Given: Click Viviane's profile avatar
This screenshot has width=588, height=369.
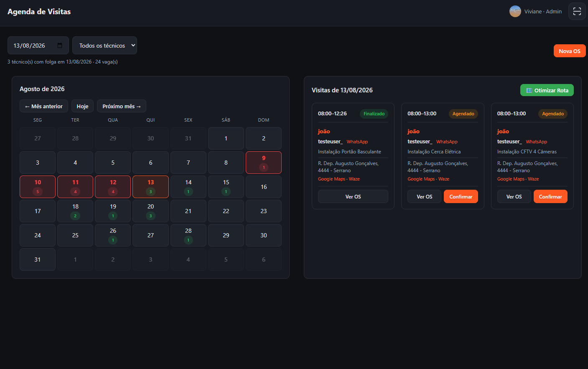Looking at the screenshot, I should point(515,11).
